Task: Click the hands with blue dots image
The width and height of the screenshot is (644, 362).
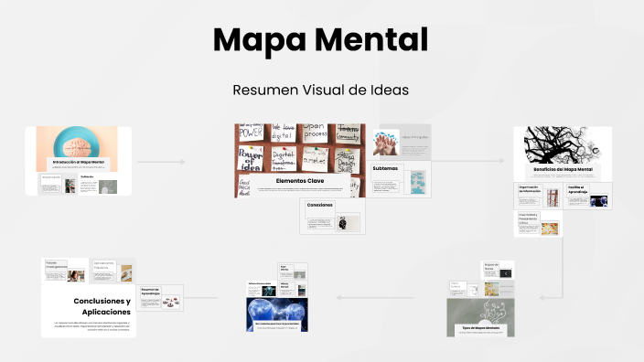Action: [x=386, y=143]
